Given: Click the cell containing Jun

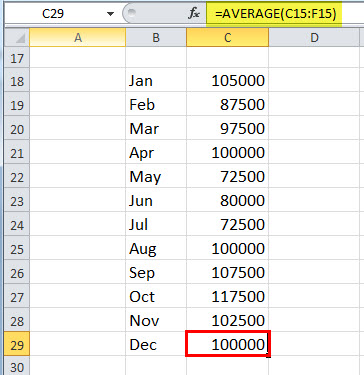Looking at the screenshot, I should click(x=156, y=200).
